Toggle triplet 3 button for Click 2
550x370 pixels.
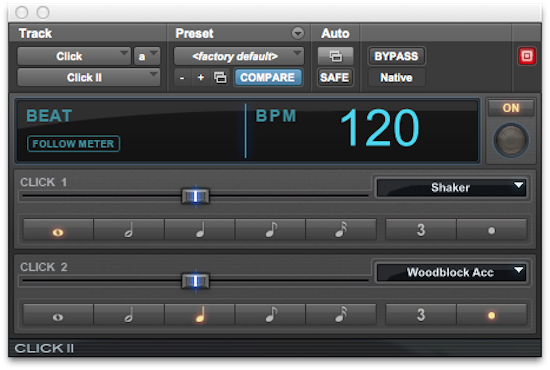pos(421,315)
